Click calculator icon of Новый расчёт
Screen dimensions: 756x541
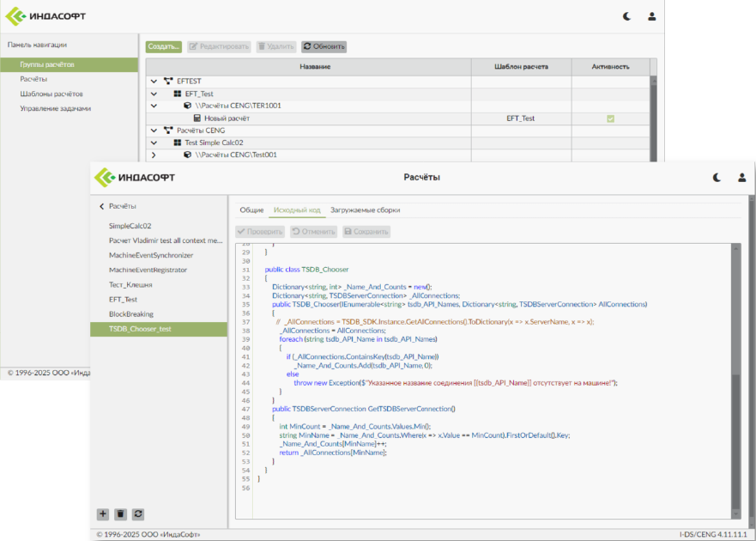pyautogui.click(x=197, y=119)
